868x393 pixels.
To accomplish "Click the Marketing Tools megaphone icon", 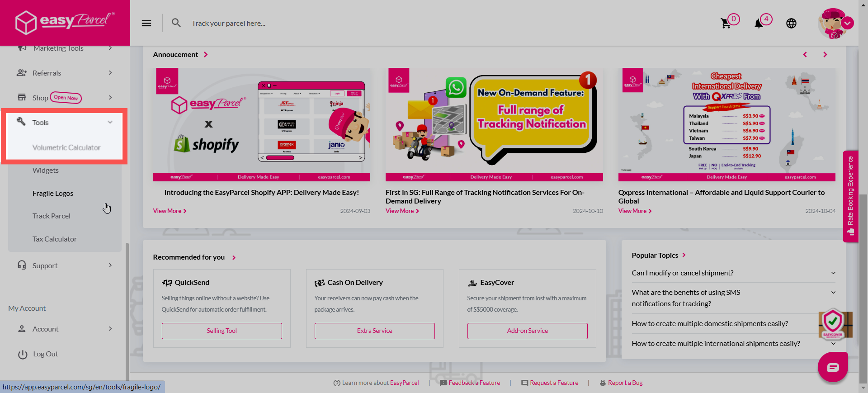I will point(22,48).
